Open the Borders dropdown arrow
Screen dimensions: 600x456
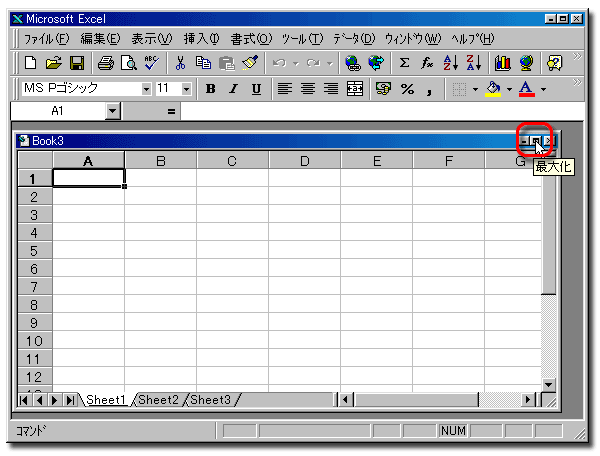point(475,89)
